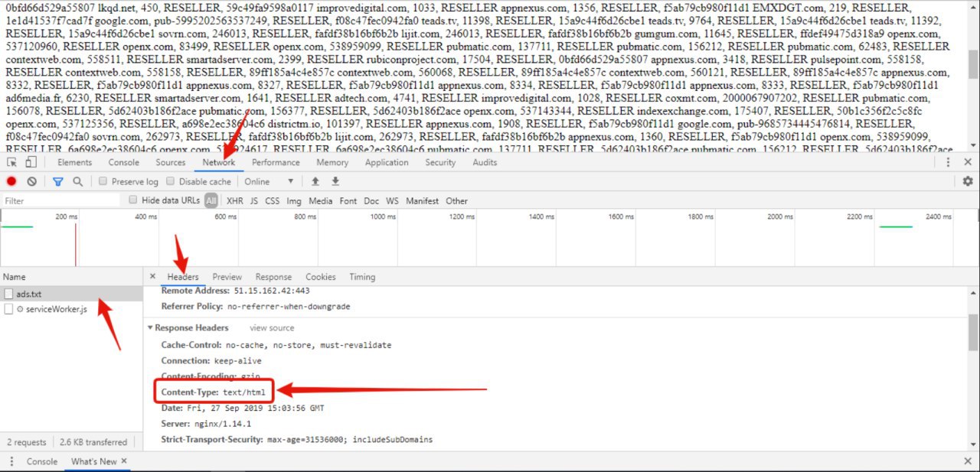Open the Memory panel tab
Image resolution: width=980 pixels, height=472 pixels.
(332, 162)
